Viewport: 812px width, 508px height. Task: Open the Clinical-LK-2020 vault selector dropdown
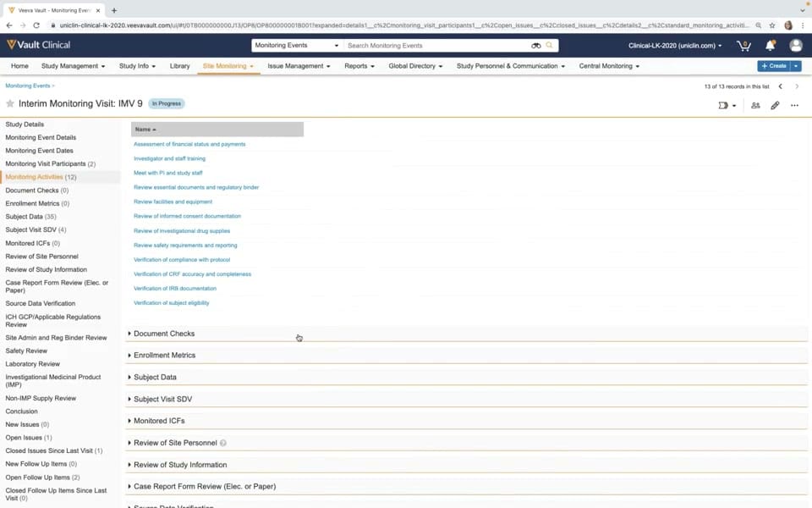(675, 46)
